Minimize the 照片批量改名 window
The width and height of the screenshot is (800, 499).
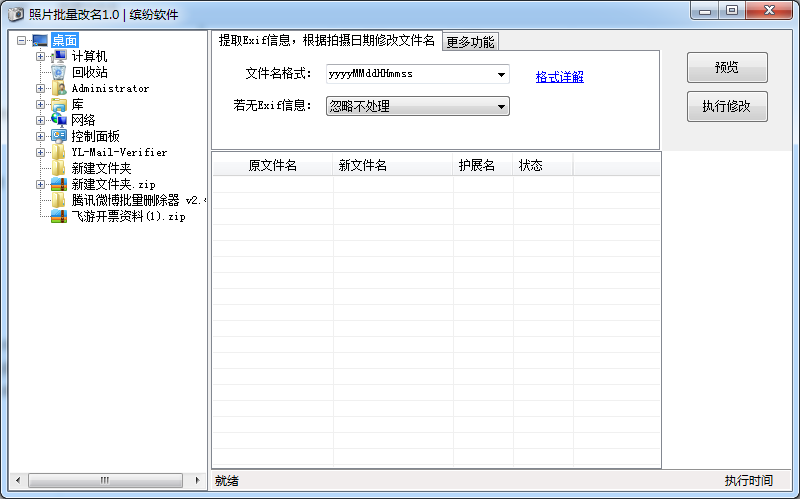pyautogui.click(x=705, y=10)
